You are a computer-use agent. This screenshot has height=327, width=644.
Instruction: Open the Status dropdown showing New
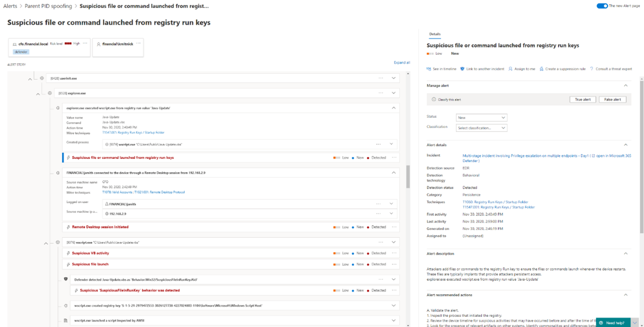pyautogui.click(x=482, y=117)
